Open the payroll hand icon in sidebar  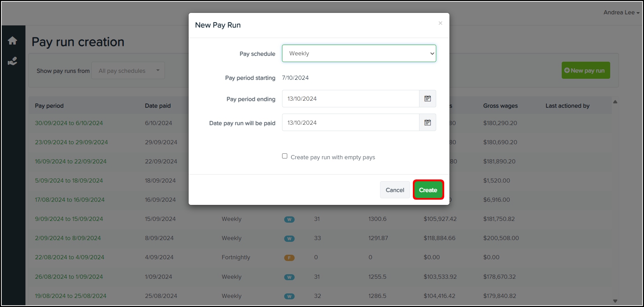coord(13,62)
